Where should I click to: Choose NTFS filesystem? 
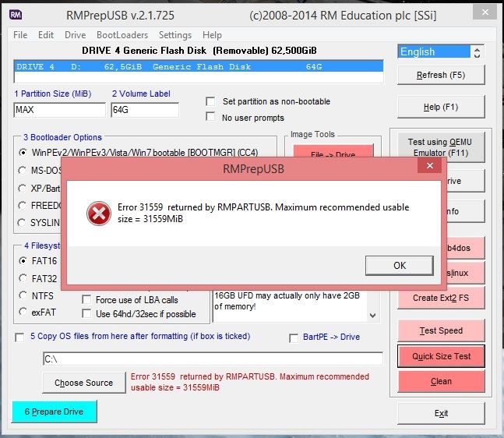tap(23, 295)
